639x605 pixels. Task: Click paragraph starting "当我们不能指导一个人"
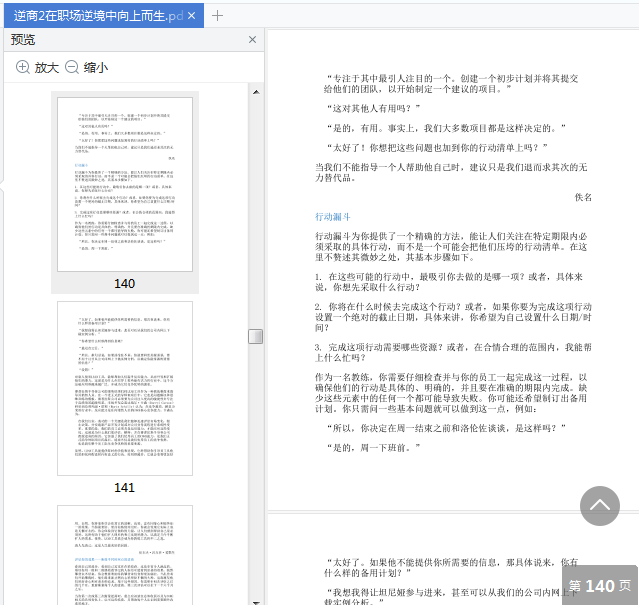tap(451, 172)
